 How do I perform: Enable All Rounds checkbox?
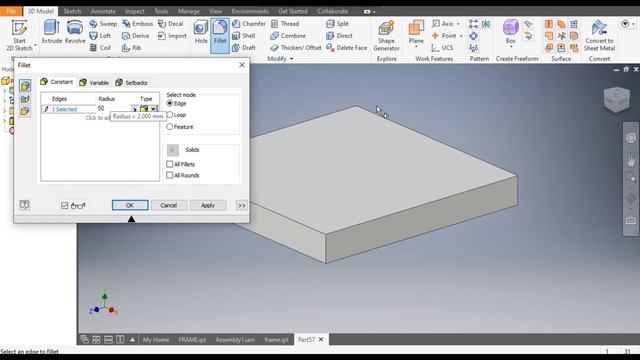click(170, 175)
